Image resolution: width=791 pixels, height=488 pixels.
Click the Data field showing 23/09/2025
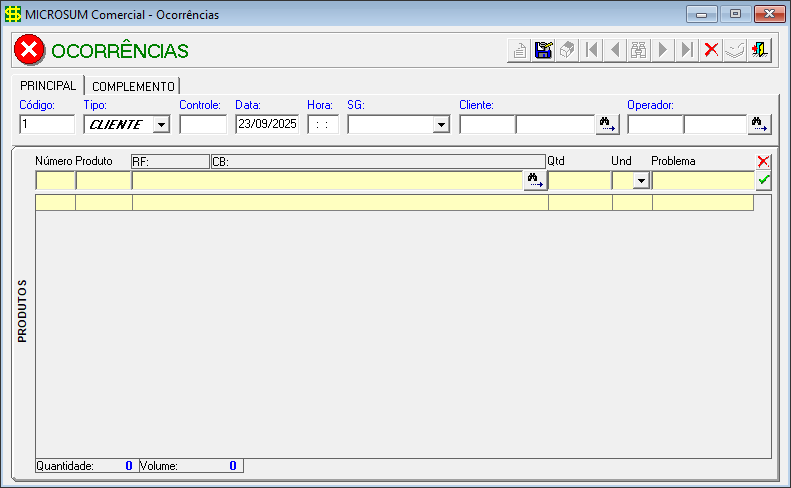[x=267, y=124]
